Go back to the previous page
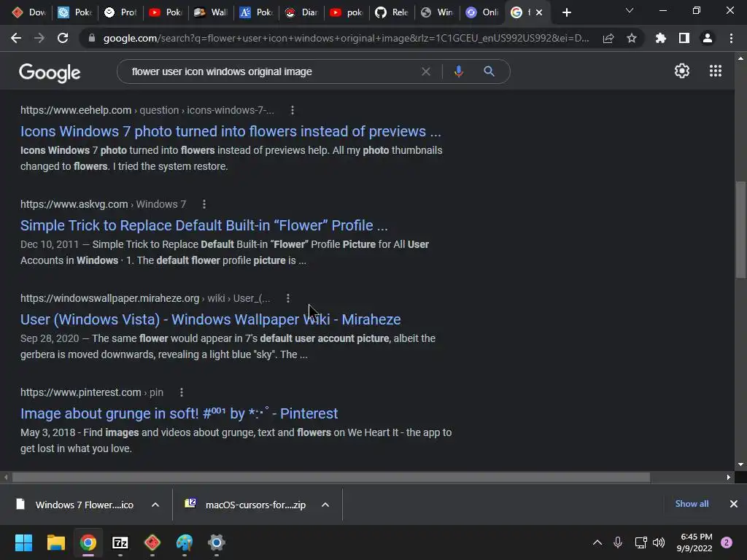Viewport: 747px width, 560px height. tap(16, 38)
